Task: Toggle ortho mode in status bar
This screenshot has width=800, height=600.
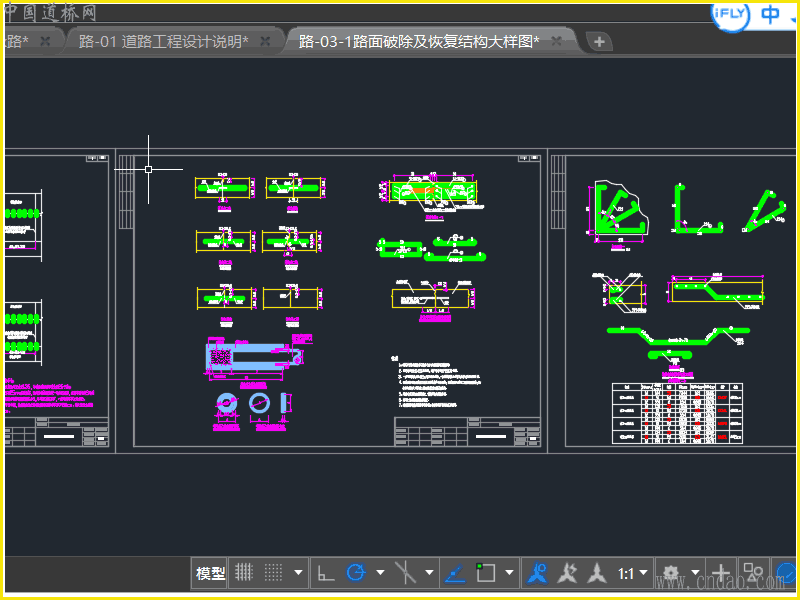Action: coord(325,573)
